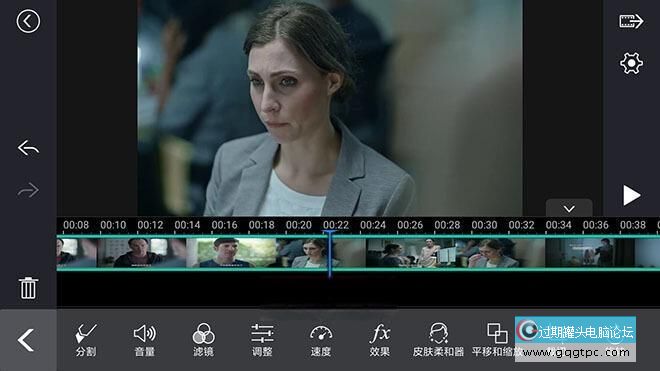Screen dimensions: 660x371
Task: Click the blue playhead on the timeline
Action: coord(330,253)
